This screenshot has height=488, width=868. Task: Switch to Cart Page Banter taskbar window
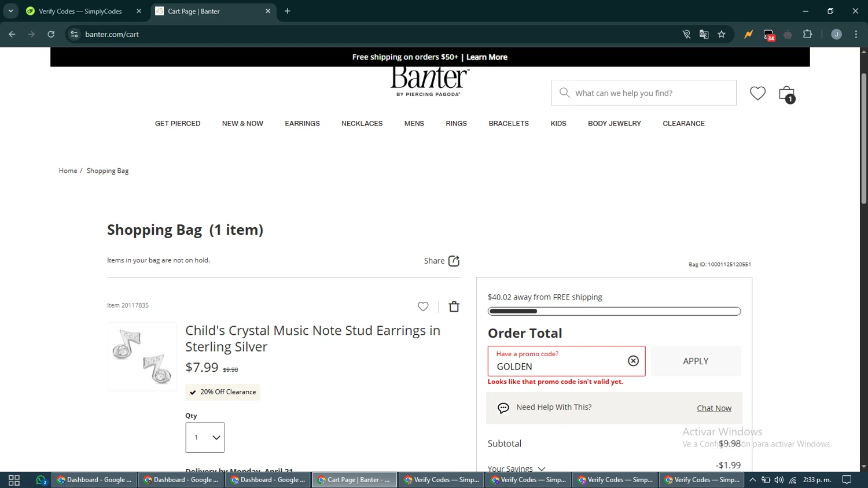tap(354, 480)
